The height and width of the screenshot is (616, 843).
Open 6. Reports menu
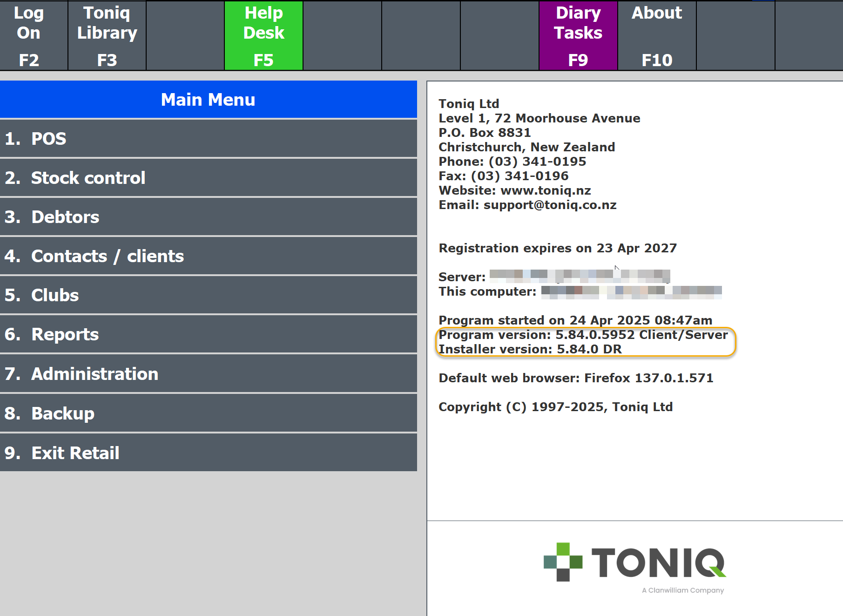point(208,334)
